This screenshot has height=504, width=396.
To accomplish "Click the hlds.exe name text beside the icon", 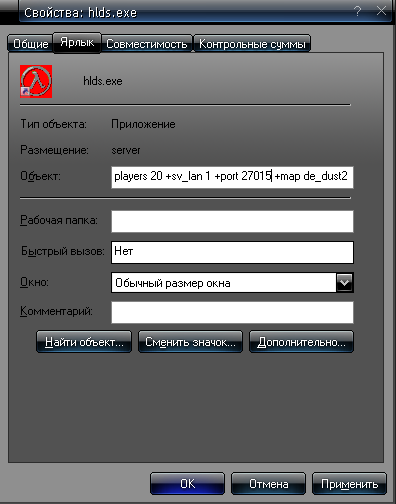I will [103, 81].
